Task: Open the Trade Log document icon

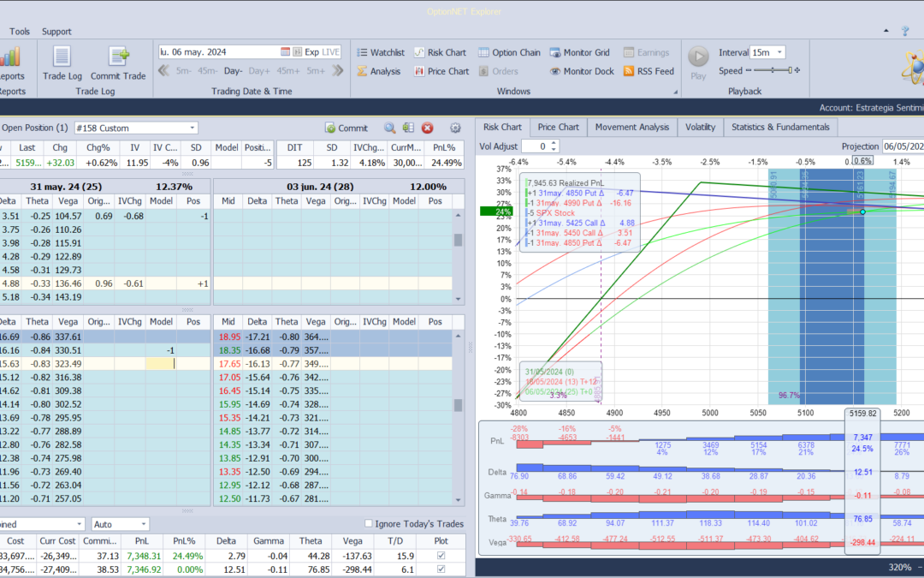Action: click(x=62, y=57)
